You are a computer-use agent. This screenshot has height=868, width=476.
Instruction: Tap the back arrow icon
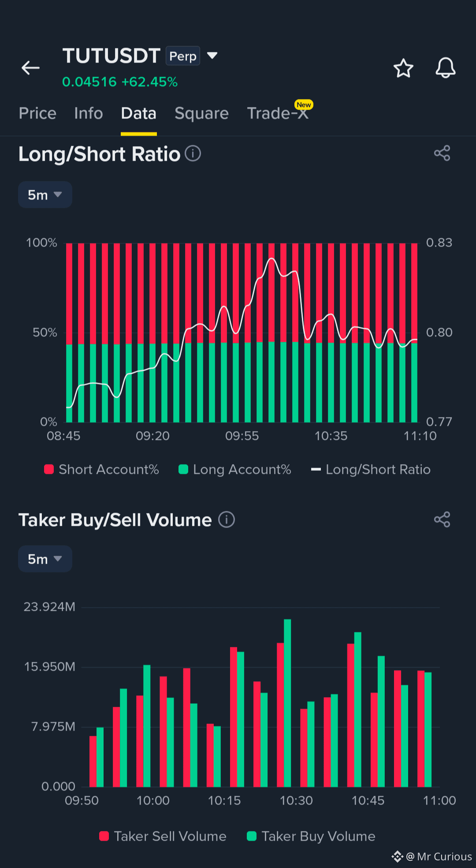pyautogui.click(x=30, y=68)
